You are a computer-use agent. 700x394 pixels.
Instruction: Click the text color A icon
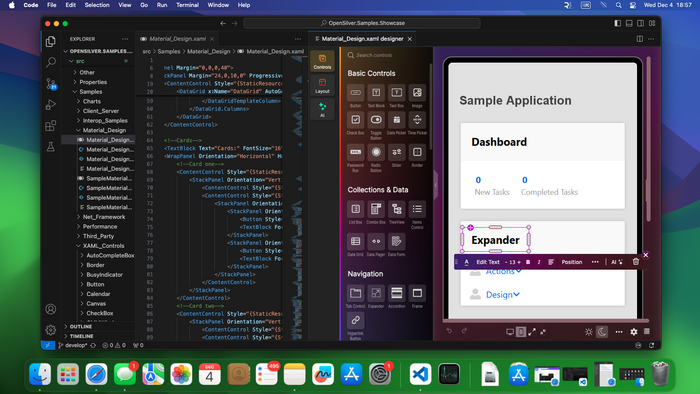click(x=467, y=262)
